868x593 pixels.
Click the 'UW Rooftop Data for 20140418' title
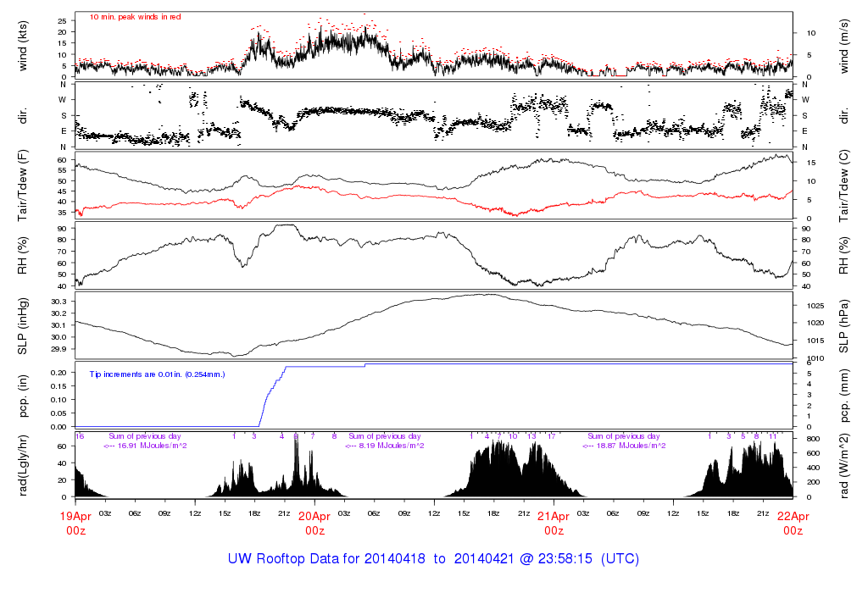[326, 559]
